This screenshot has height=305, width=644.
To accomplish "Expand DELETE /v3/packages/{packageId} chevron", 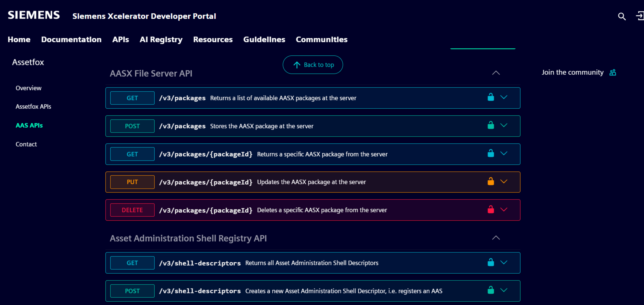I will [x=504, y=210].
